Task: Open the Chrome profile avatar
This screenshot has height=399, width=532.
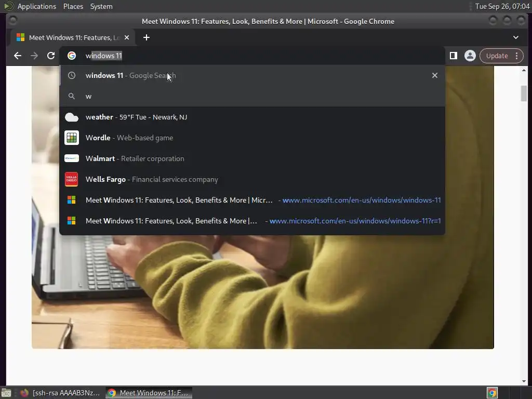Action: tap(470, 56)
